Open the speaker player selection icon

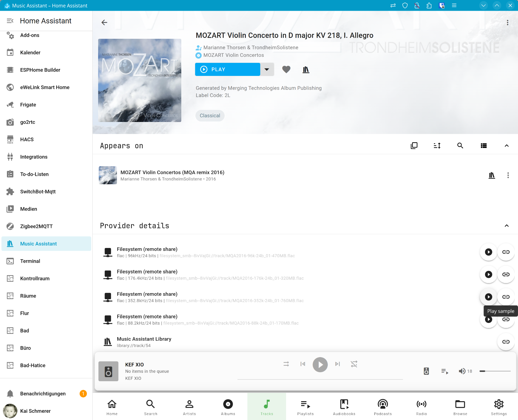(x=426, y=371)
